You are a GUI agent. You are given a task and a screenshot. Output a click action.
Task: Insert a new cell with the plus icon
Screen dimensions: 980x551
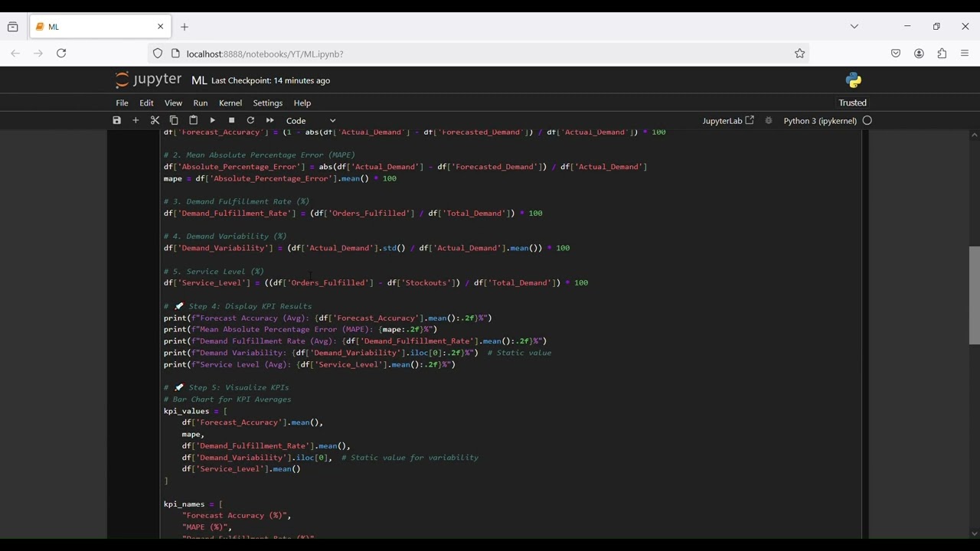[x=136, y=121]
